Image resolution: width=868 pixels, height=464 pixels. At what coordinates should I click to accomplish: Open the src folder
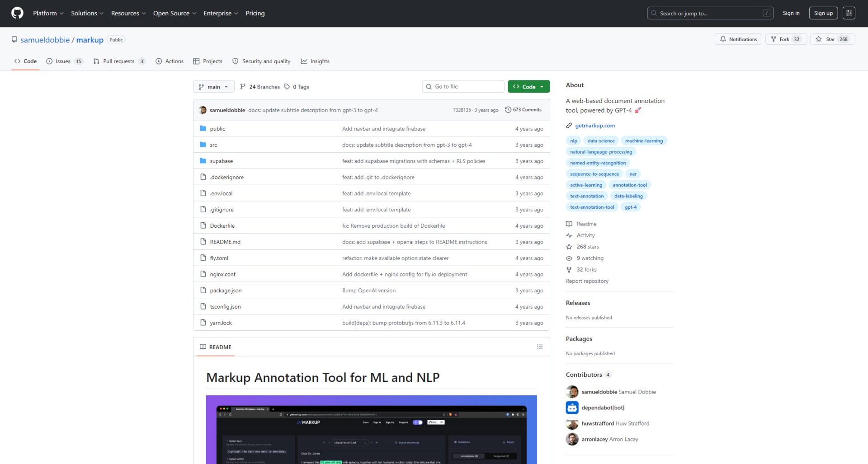213,145
